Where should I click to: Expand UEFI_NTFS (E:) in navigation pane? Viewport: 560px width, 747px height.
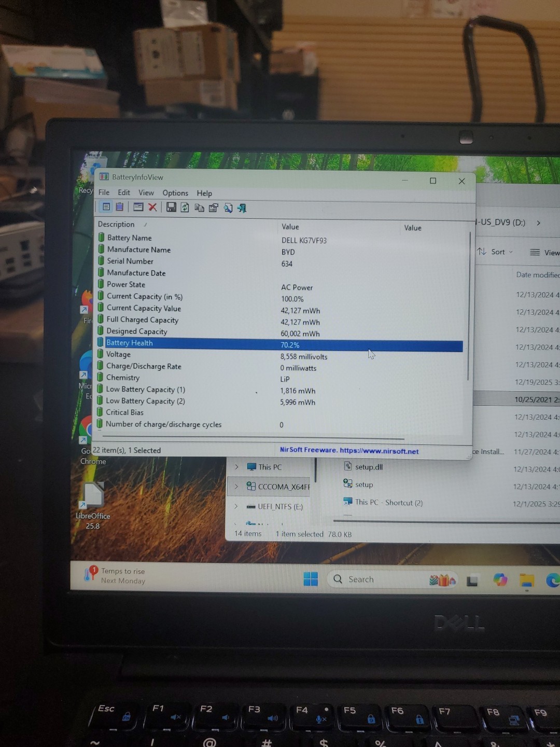(236, 506)
